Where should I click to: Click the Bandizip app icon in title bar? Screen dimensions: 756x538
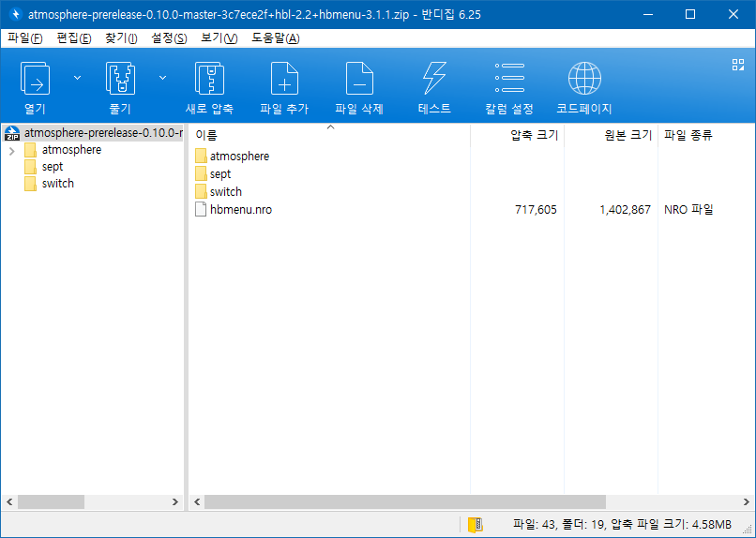pyautogui.click(x=16, y=14)
